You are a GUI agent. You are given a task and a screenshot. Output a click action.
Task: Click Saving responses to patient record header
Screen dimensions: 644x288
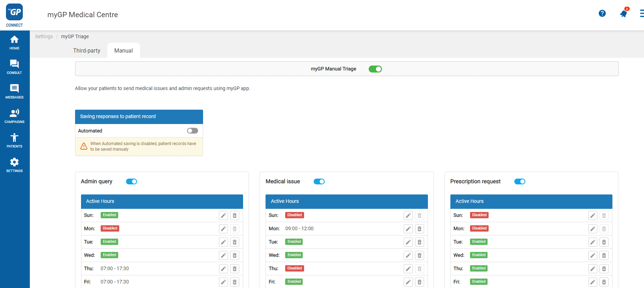[x=139, y=117]
